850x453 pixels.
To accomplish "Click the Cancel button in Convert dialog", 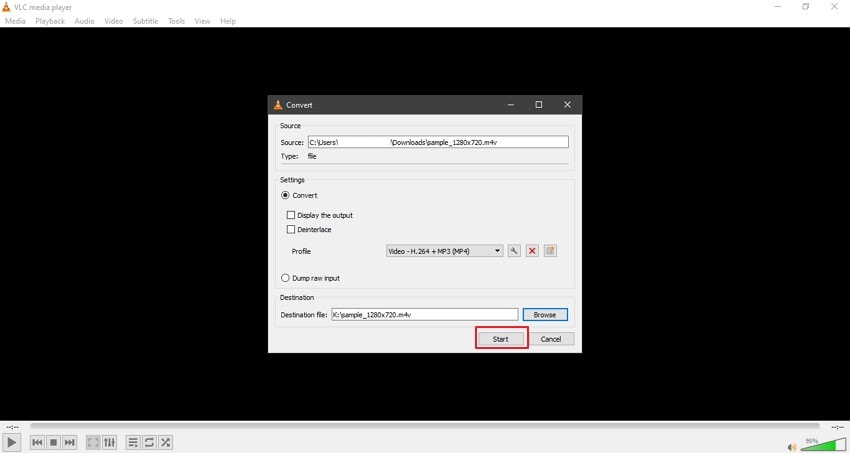I will click(x=551, y=339).
